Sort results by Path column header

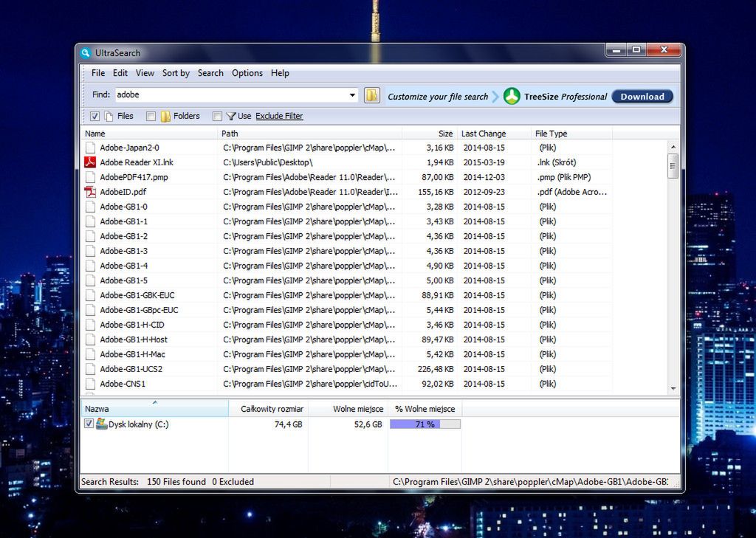point(309,134)
